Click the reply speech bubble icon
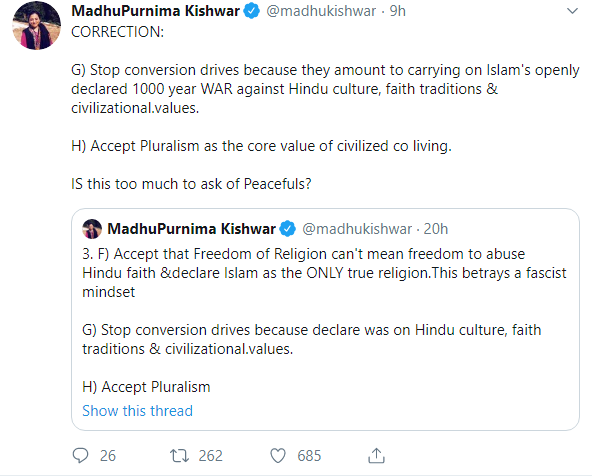The width and height of the screenshot is (592, 476). [80, 455]
